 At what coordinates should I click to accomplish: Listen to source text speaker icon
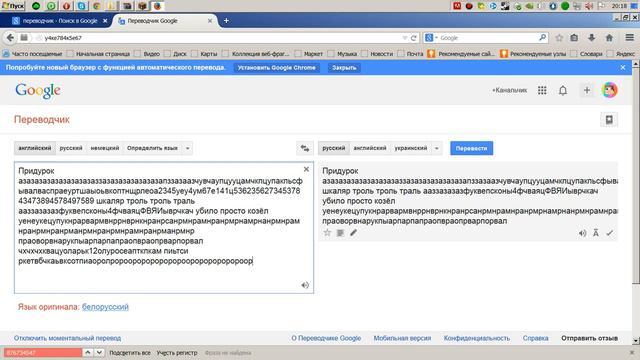(x=305, y=285)
